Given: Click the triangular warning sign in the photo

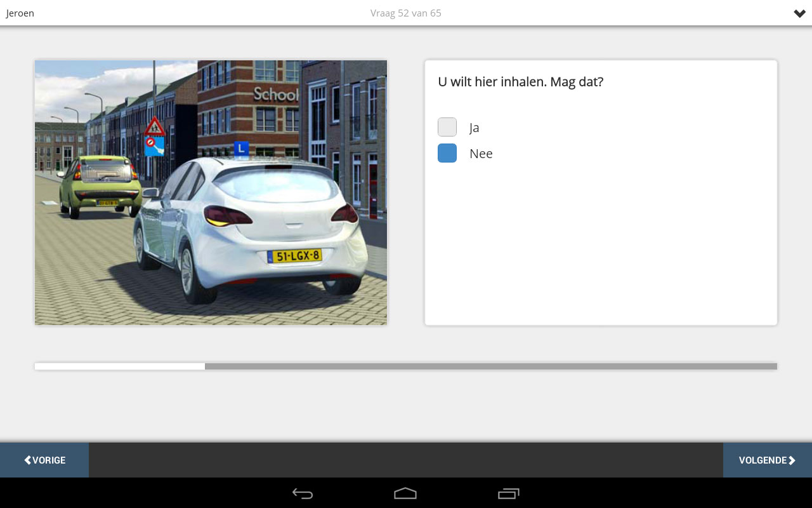Looking at the screenshot, I should pyautogui.click(x=154, y=128).
